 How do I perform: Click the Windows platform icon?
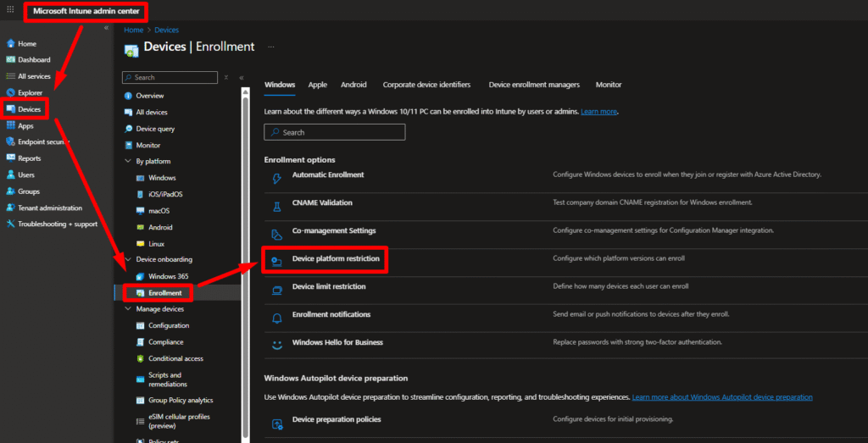pyautogui.click(x=140, y=178)
